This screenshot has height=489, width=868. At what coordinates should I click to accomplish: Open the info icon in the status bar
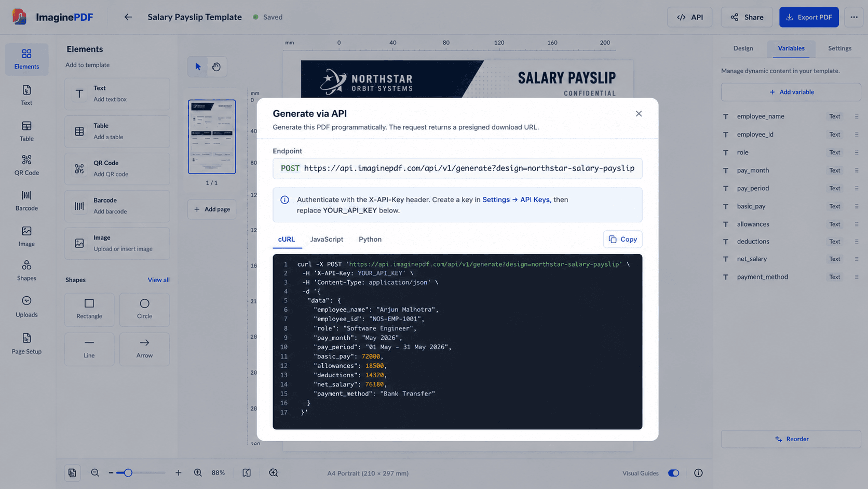[698, 473]
